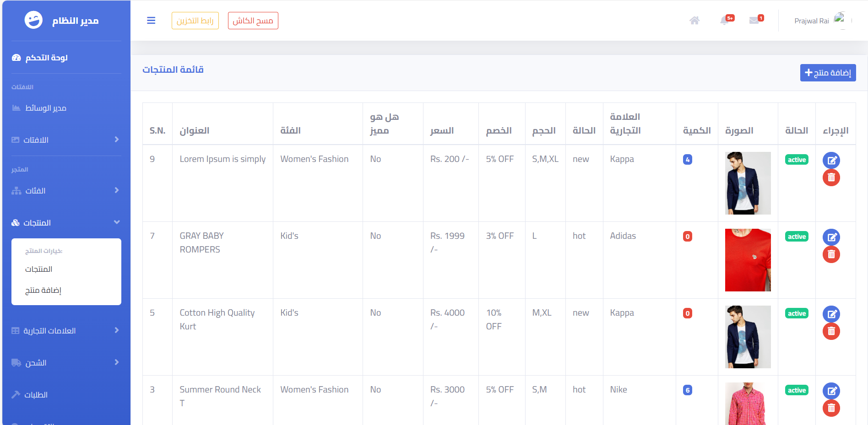Click the مدير النظام brand title
The image size is (868, 425).
click(76, 21)
